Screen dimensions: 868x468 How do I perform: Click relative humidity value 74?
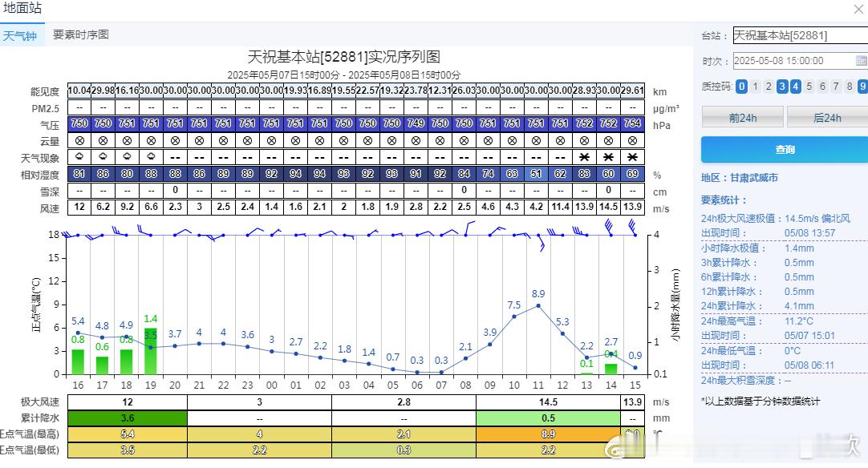pyautogui.click(x=489, y=174)
